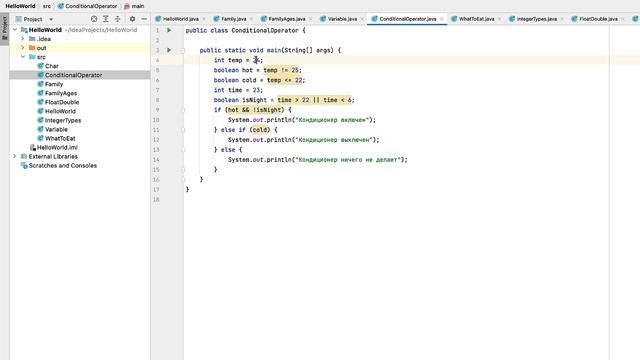The height and width of the screenshot is (360, 640).
Task: Collapse the else fold marker on line 13
Action: pos(183,150)
